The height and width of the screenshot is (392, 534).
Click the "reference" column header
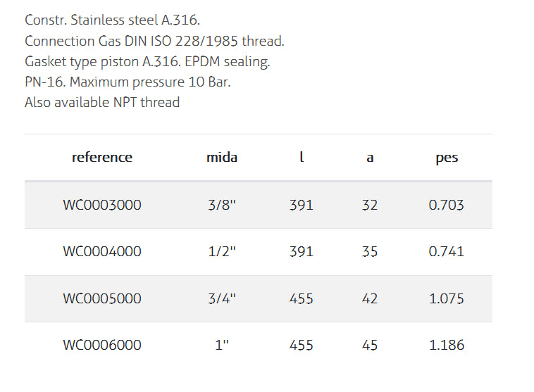102,158
